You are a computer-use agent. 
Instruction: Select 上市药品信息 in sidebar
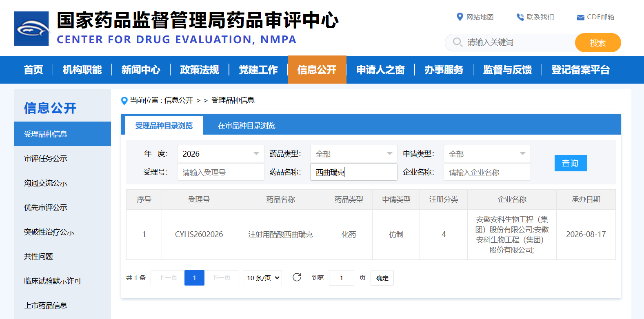[62, 305]
